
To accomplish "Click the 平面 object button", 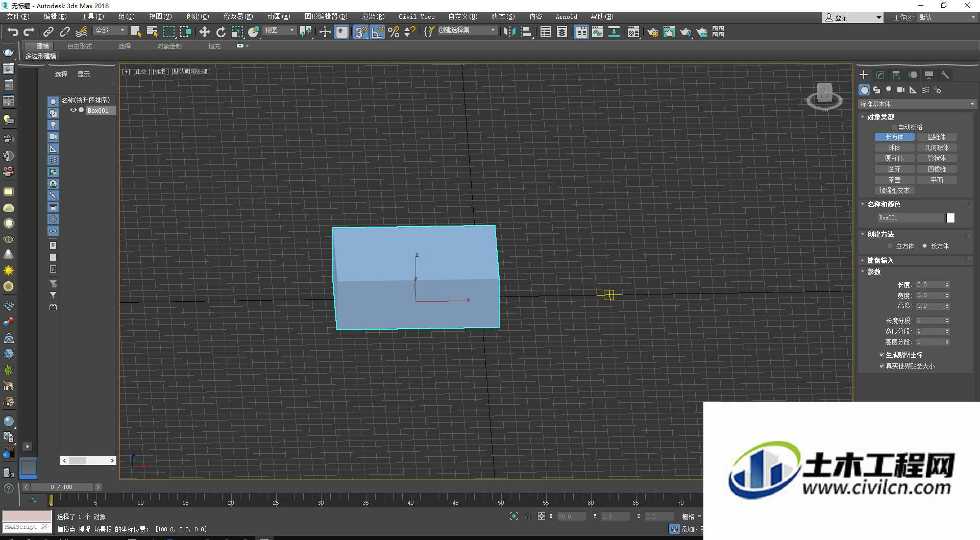I will click(x=937, y=180).
